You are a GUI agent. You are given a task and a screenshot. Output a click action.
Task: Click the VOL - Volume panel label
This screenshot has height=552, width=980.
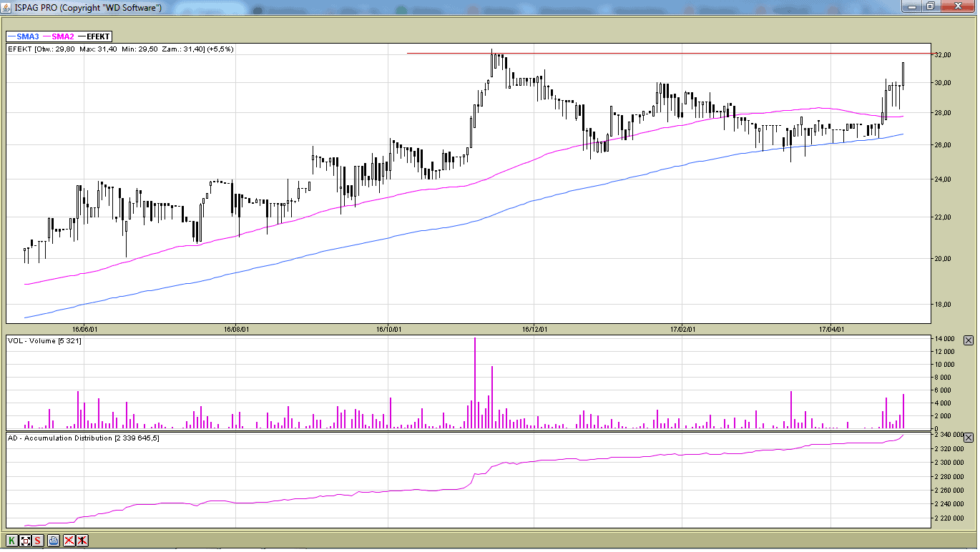point(44,341)
